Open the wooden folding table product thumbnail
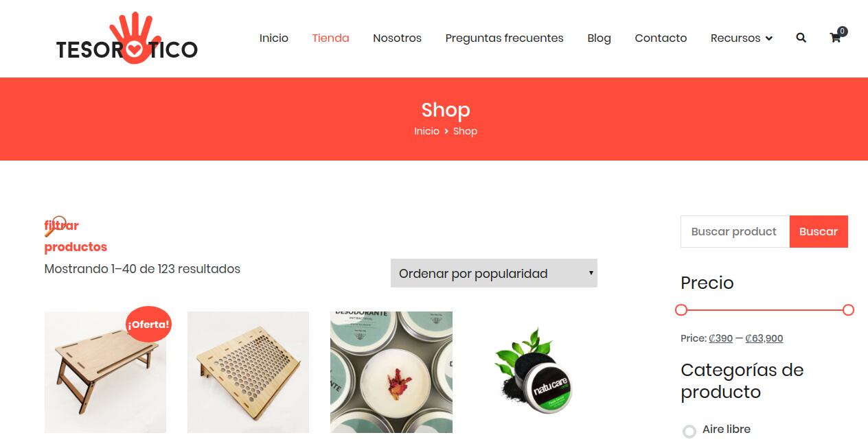 click(105, 372)
